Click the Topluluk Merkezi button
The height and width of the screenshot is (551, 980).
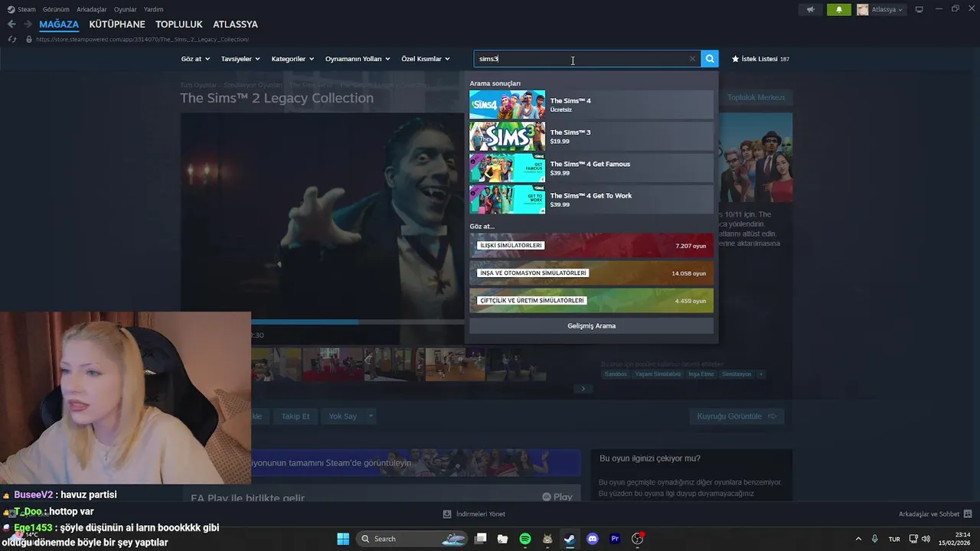(756, 97)
